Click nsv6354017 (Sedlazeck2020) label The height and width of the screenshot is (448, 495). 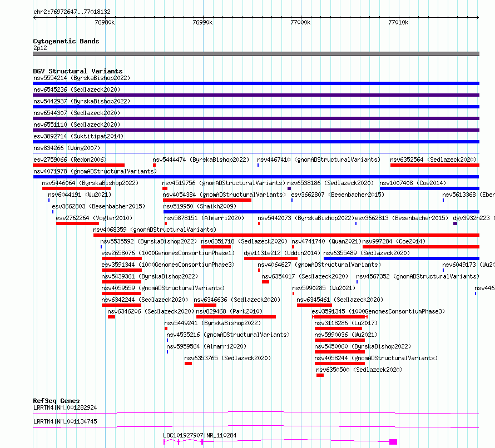click(x=305, y=276)
